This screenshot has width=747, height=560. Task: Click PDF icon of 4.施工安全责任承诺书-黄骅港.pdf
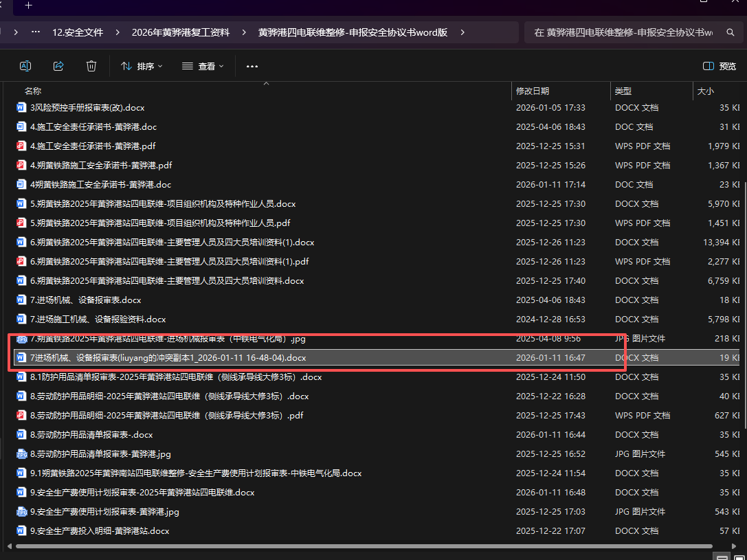(x=21, y=146)
